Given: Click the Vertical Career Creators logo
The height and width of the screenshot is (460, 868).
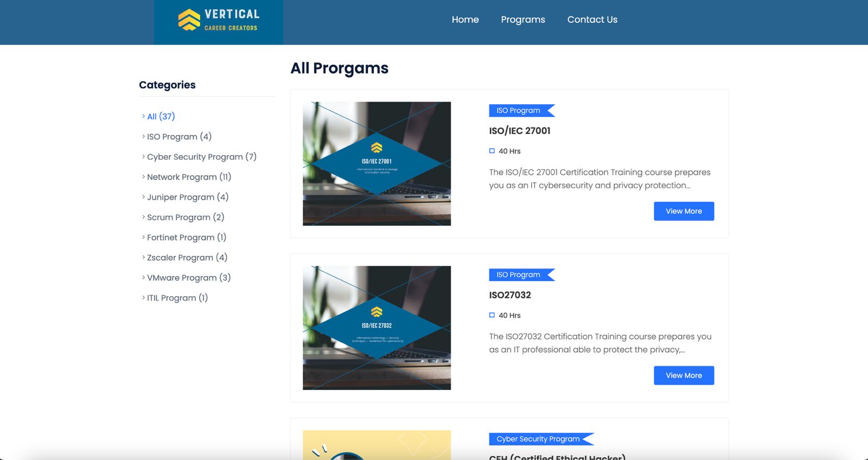Looking at the screenshot, I should point(219,20).
